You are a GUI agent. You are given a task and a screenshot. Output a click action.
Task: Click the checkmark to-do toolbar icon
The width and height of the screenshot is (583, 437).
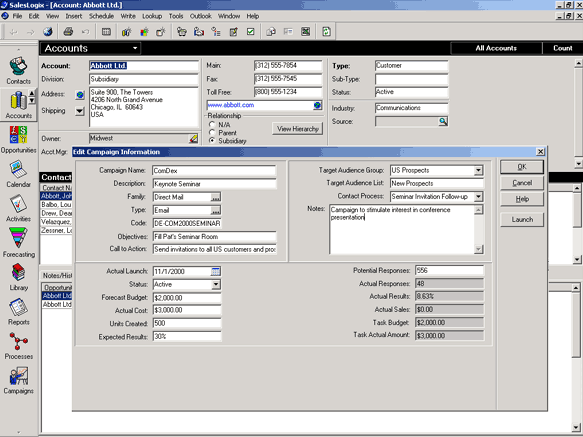point(251,32)
